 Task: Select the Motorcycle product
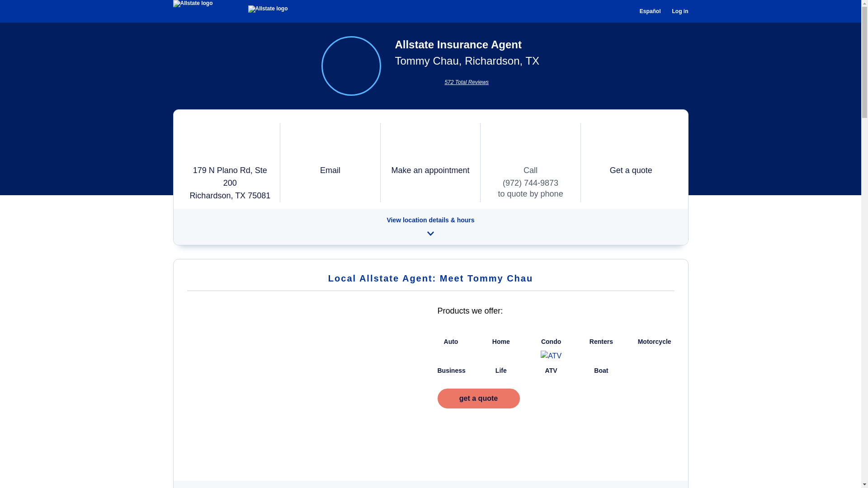(x=654, y=342)
